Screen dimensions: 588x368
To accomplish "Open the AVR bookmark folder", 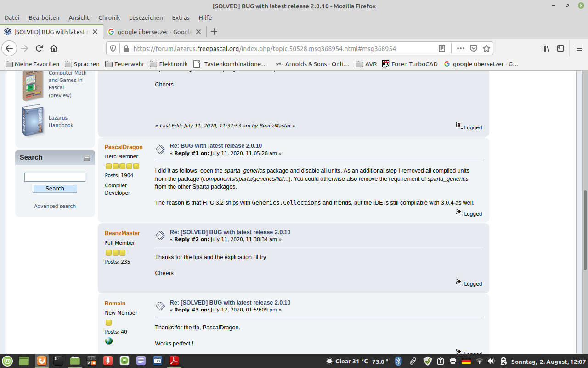I will (367, 64).
